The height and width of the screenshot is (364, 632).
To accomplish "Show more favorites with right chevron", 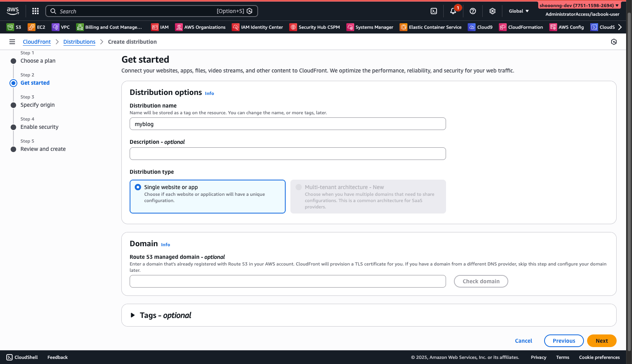I will [x=620, y=27].
